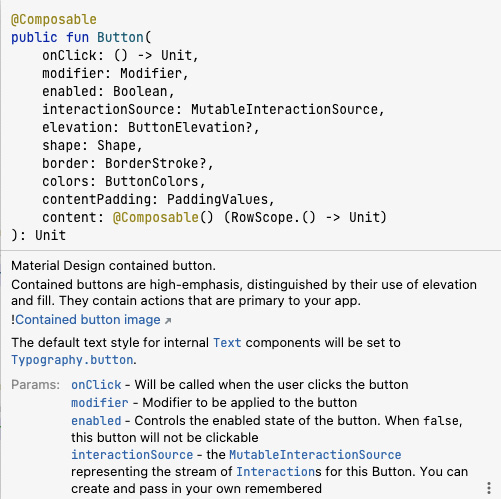The width and height of the screenshot is (501, 499).
Task: Open the Contained button image link
Action: (x=88, y=320)
